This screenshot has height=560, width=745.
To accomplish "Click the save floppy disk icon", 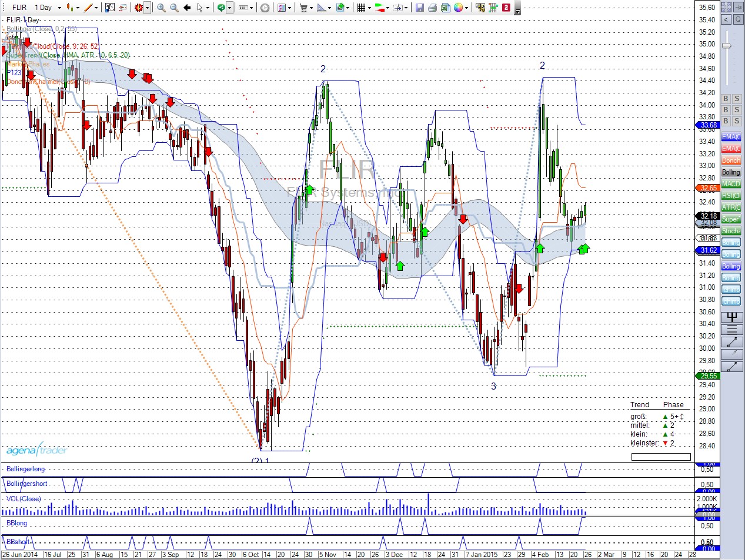I will [420, 8].
